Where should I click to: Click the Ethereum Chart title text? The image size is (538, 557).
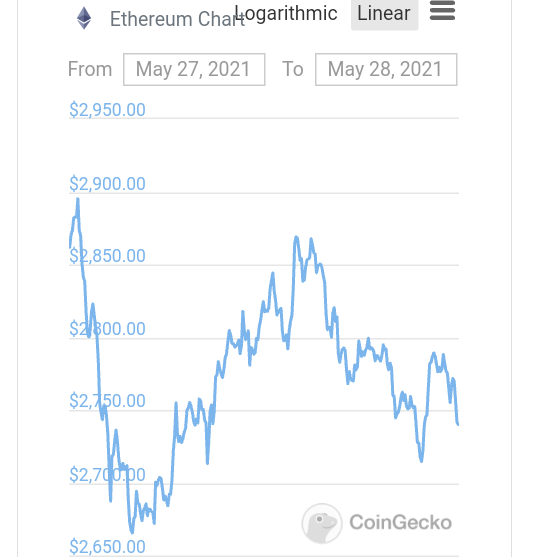[177, 19]
